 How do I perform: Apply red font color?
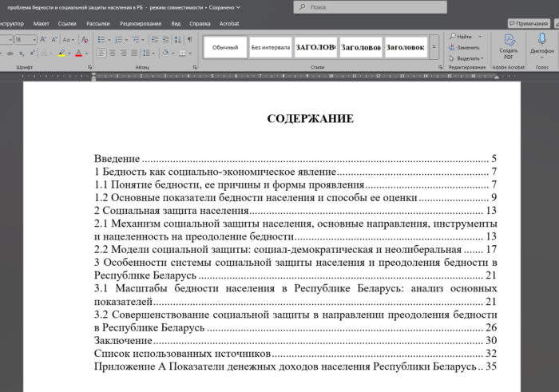point(79,53)
